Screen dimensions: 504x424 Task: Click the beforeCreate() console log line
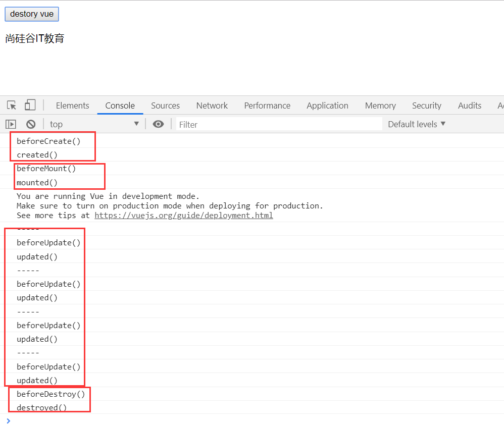coord(48,141)
